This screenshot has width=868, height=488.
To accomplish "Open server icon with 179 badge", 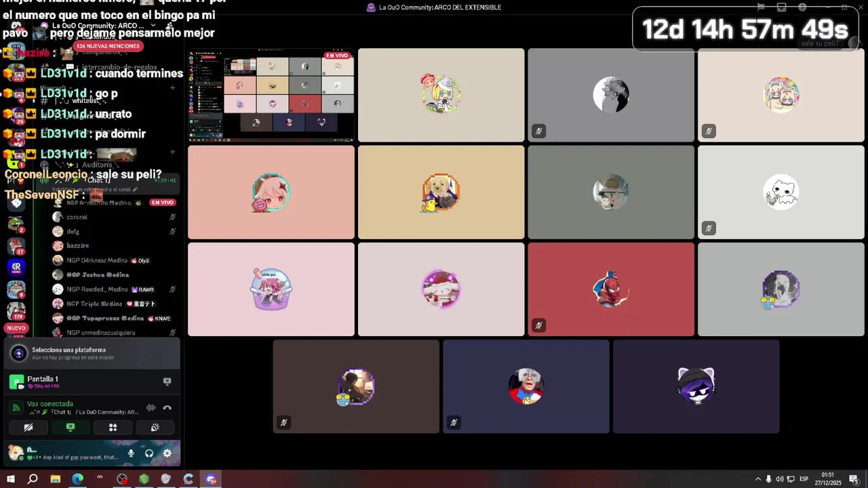I will tap(16, 310).
